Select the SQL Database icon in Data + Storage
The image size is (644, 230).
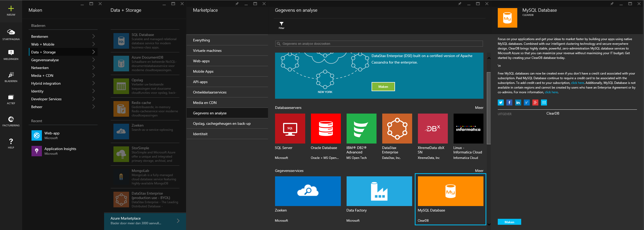(x=121, y=41)
